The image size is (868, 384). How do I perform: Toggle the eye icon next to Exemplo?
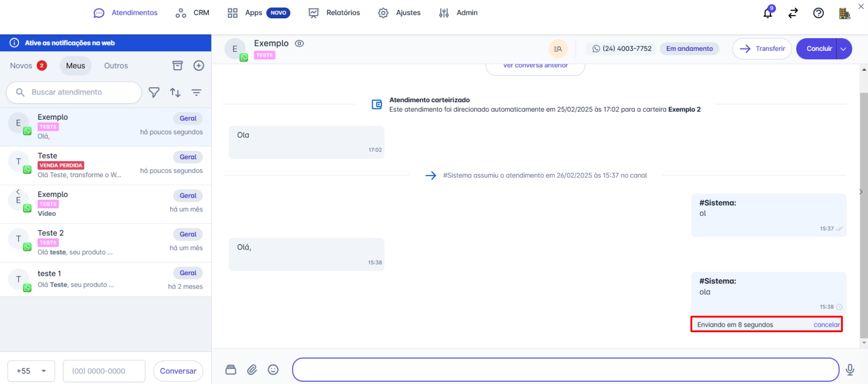[x=299, y=44]
